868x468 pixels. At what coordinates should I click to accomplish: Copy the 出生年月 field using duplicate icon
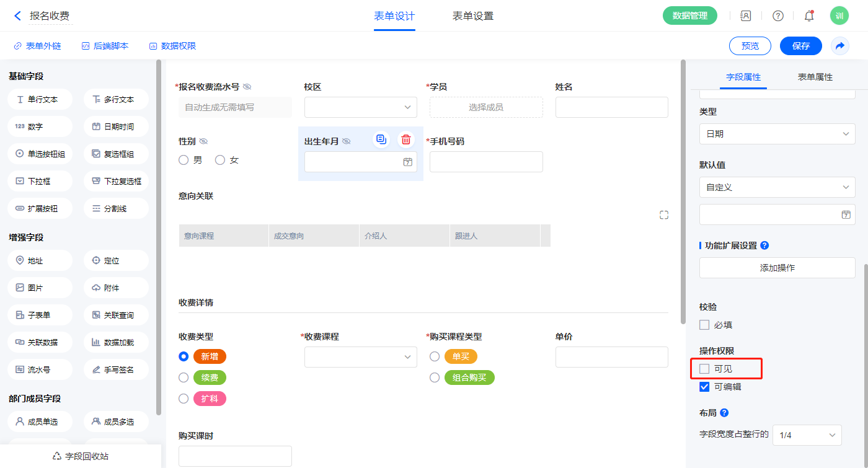point(381,139)
